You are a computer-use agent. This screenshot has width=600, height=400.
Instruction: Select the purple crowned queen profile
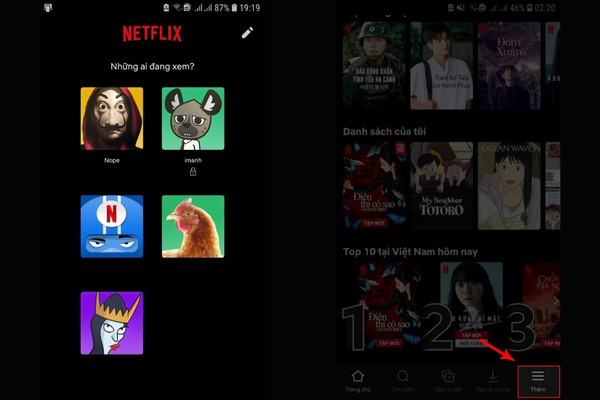tap(112, 323)
